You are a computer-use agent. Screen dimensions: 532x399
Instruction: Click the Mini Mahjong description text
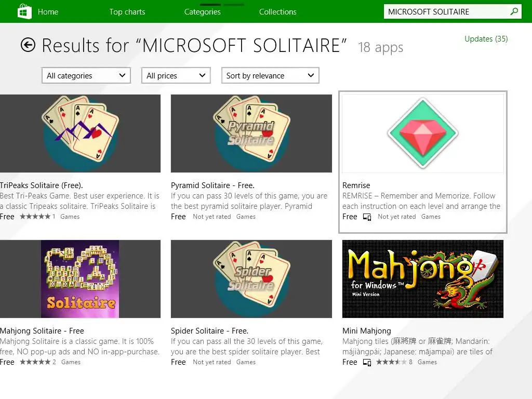pyautogui.click(x=417, y=347)
